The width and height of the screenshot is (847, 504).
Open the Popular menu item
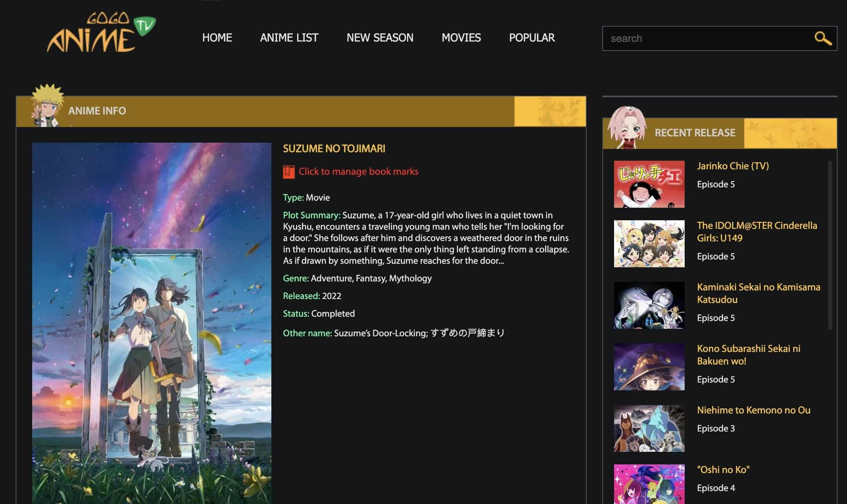click(x=532, y=38)
